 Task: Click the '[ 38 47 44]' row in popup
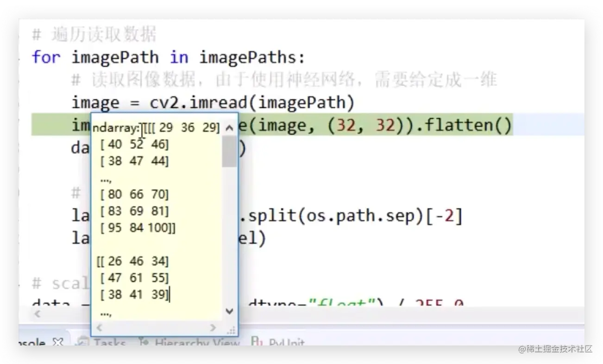[134, 161]
